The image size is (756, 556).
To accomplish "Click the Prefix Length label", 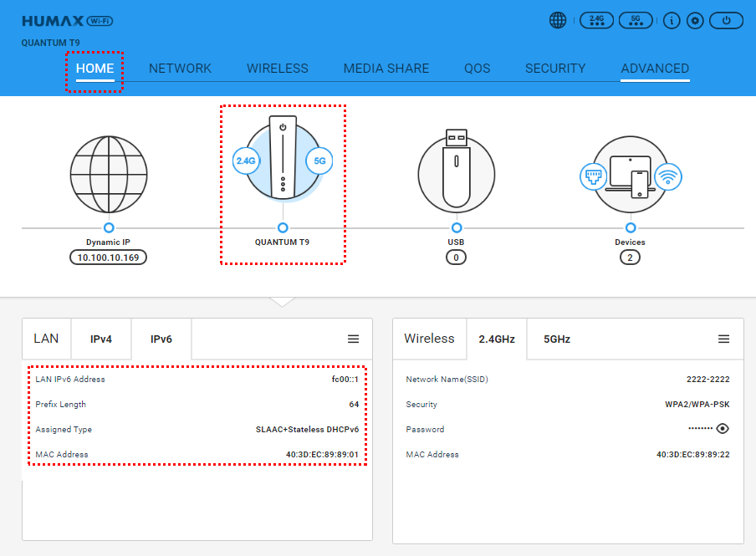I will (x=61, y=404).
